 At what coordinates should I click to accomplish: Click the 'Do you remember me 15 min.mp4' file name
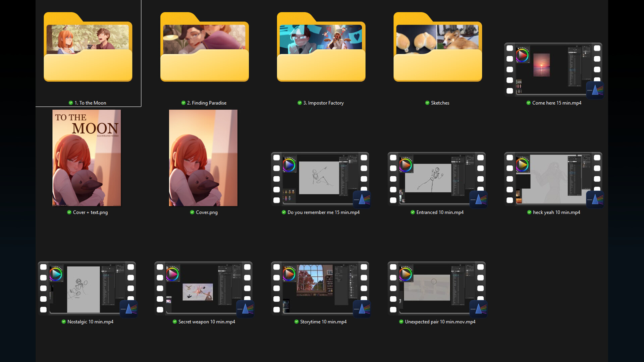point(323,212)
